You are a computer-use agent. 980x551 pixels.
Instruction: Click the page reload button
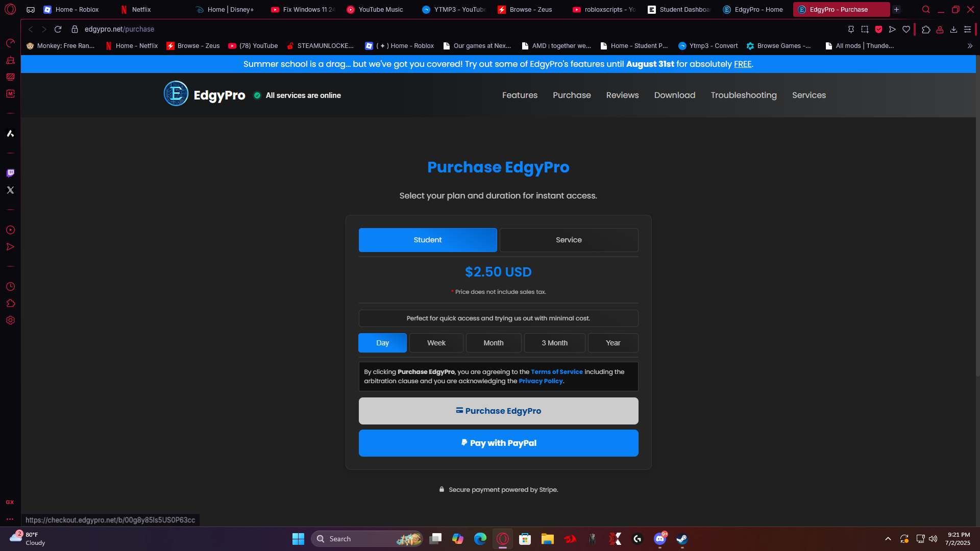pyautogui.click(x=58, y=29)
